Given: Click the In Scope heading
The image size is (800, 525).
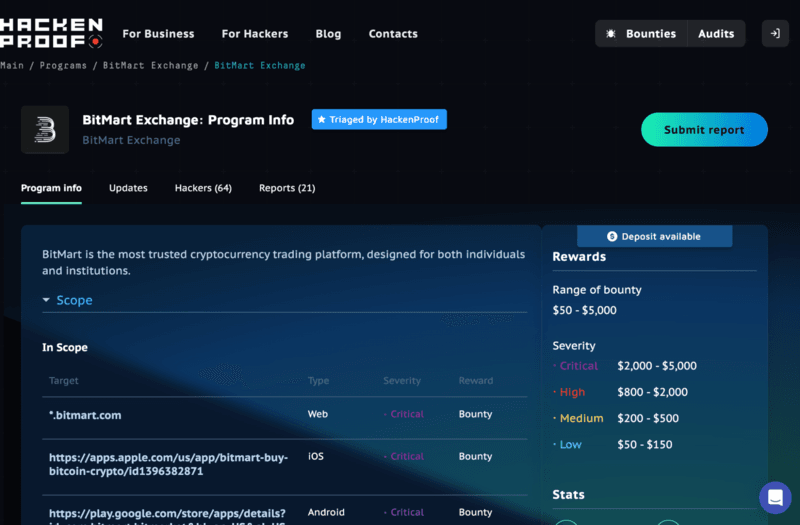Looking at the screenshot, I should point(65,347).
